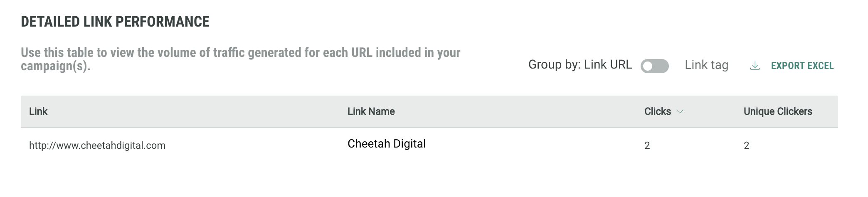
Task: Toggle the Group by Link URL switch
Action: tap(654, 66)
